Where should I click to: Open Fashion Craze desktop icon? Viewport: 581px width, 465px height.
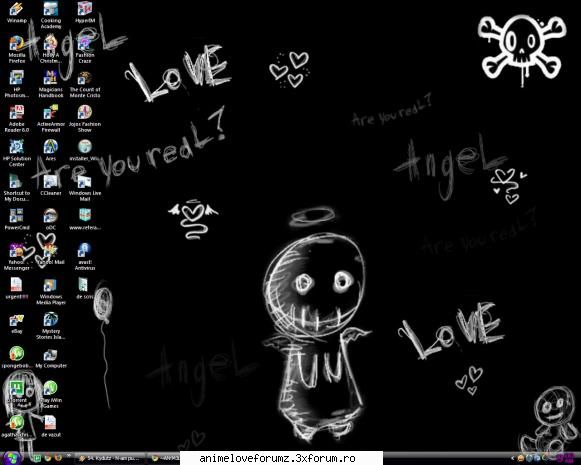point(85,50)
